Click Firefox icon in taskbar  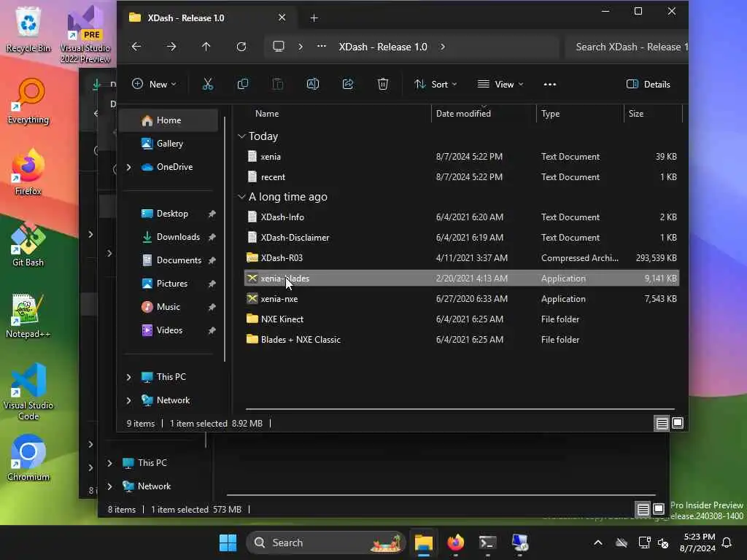[x=455, y=542]
